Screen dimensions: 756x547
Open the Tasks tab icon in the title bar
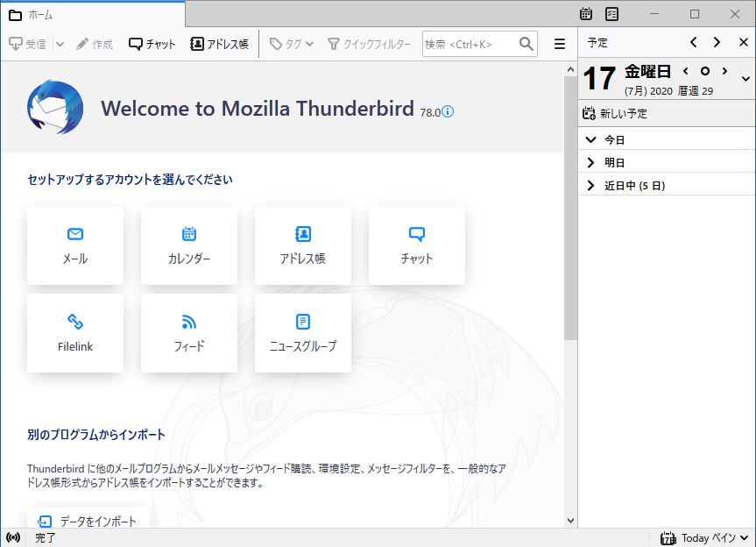pyautogui.click(x=611, y=14)
